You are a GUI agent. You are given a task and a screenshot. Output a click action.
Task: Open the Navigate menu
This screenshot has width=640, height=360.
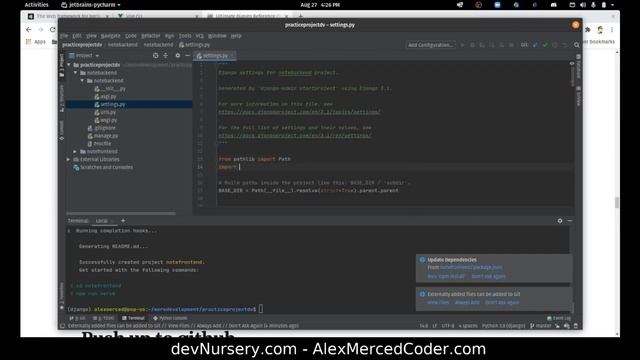pyautogui.click(x=111, y=36)
